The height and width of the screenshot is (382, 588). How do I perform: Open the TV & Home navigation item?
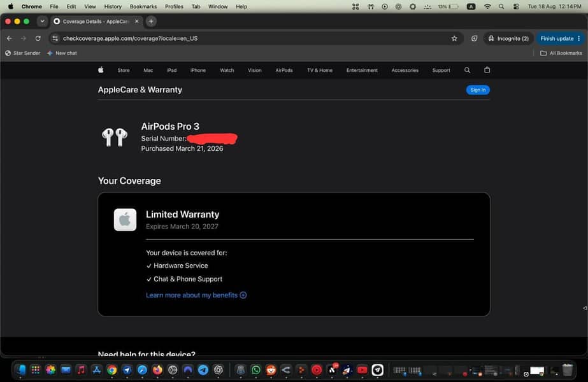(x=320, y=70)
